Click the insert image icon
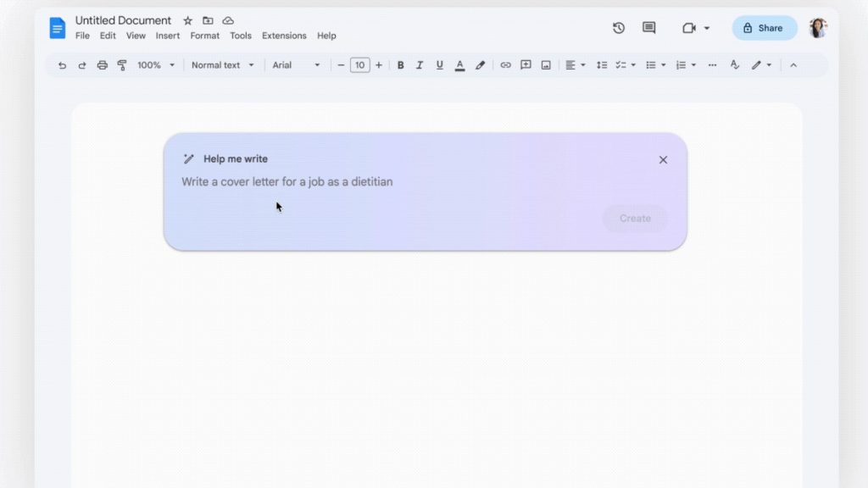 tap(546, 65)
